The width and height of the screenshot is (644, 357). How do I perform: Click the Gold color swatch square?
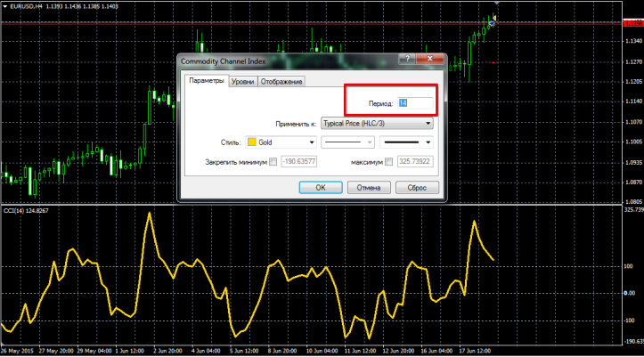[x=253, y=142]
